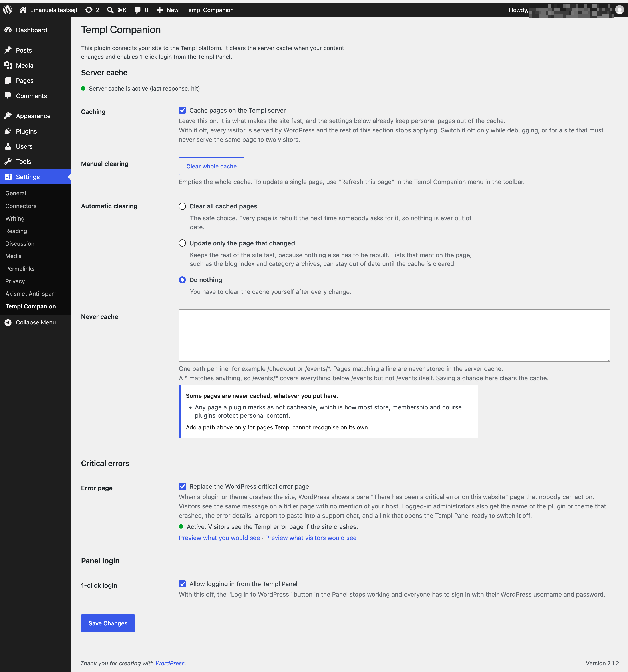Open the Reading settings page
The image size is (628, 672).
[16, 231]
